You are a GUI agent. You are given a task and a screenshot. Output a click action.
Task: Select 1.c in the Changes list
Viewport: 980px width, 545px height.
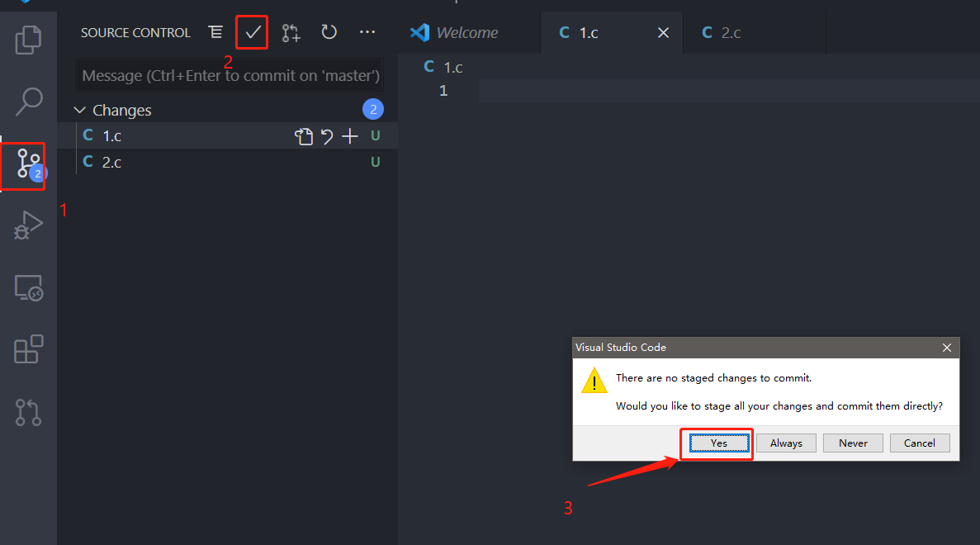tap(228, 135)
